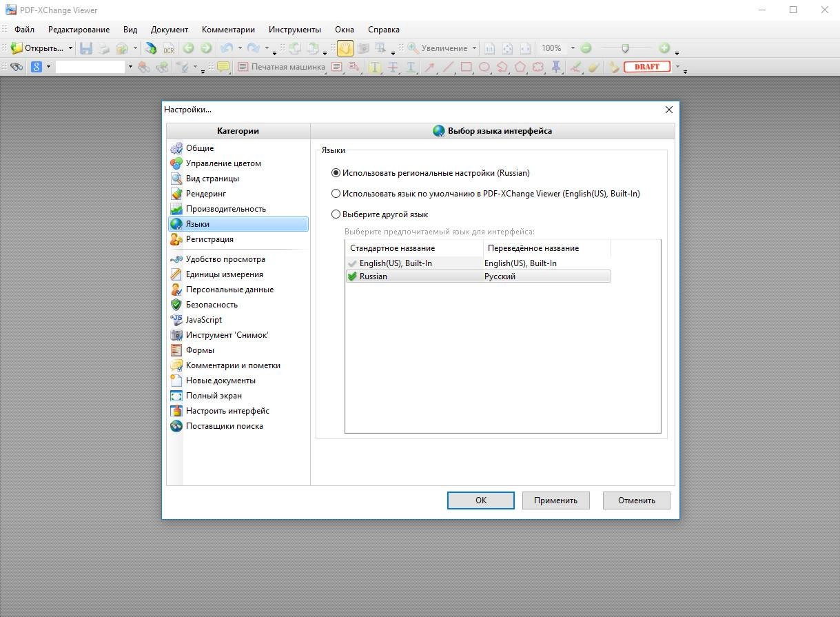Viewport: 840px width, 617px height.
Task: Select the Russian language row
Action: coord(478,276)
